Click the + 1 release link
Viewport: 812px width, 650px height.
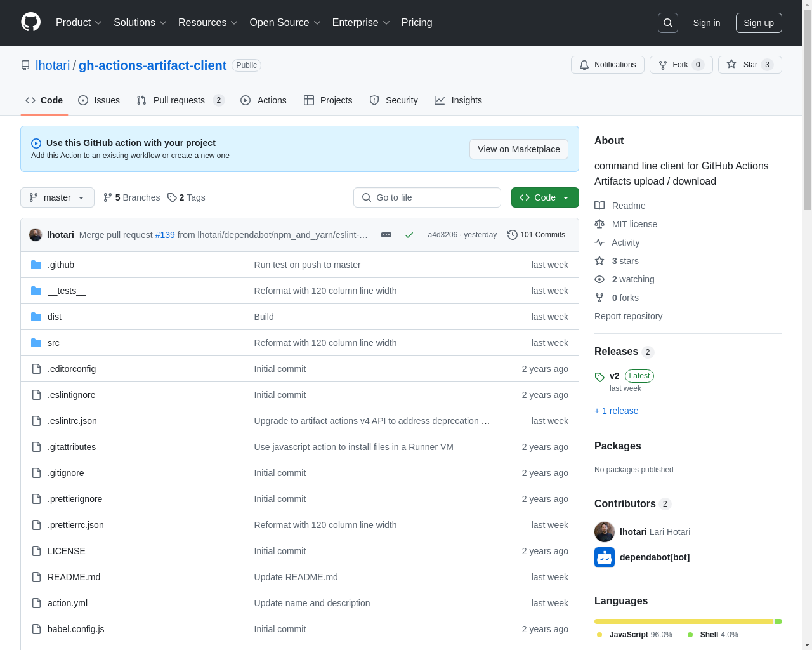click(617, 411)
